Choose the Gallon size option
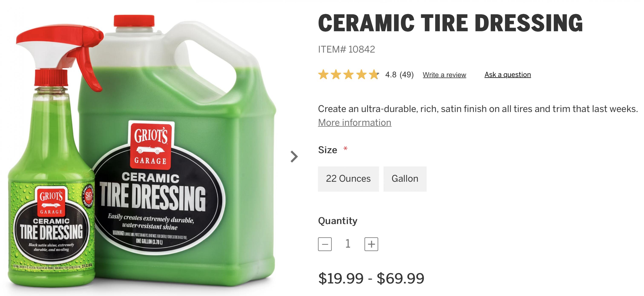Screen dimensions: 644x296 click(405, 179)
